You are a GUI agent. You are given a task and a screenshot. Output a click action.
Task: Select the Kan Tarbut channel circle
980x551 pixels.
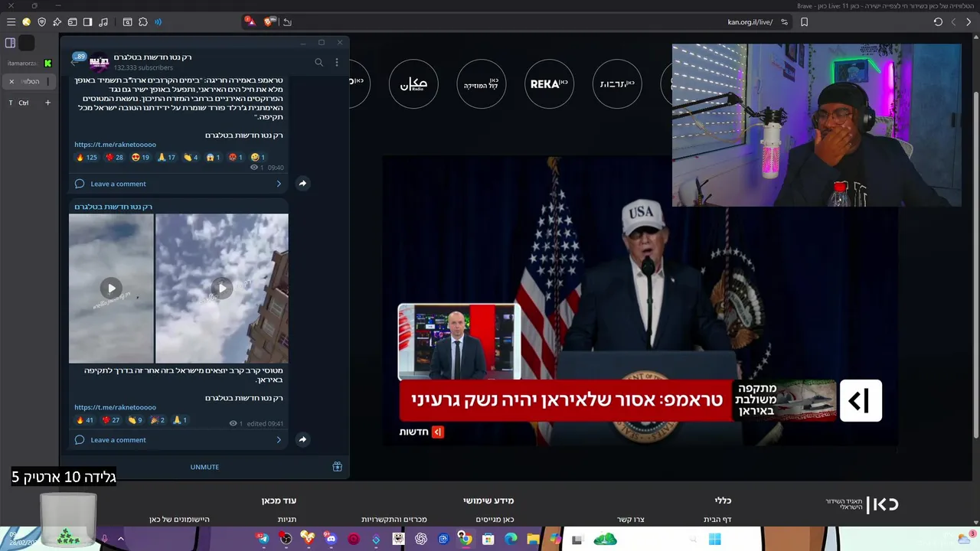pyautogui.click(x=618, y=83)
